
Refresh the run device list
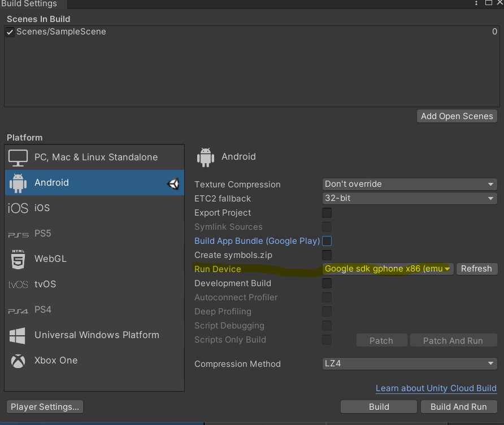pos(476,269)
